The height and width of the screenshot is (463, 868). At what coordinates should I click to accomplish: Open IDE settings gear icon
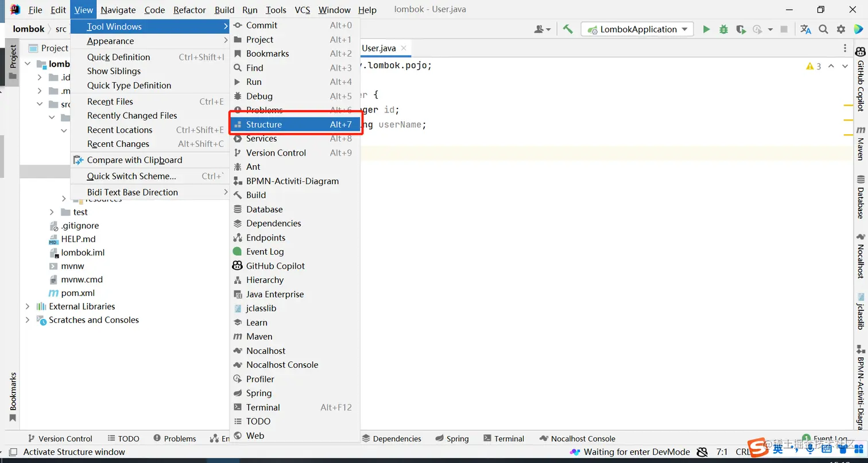point(841,29)
